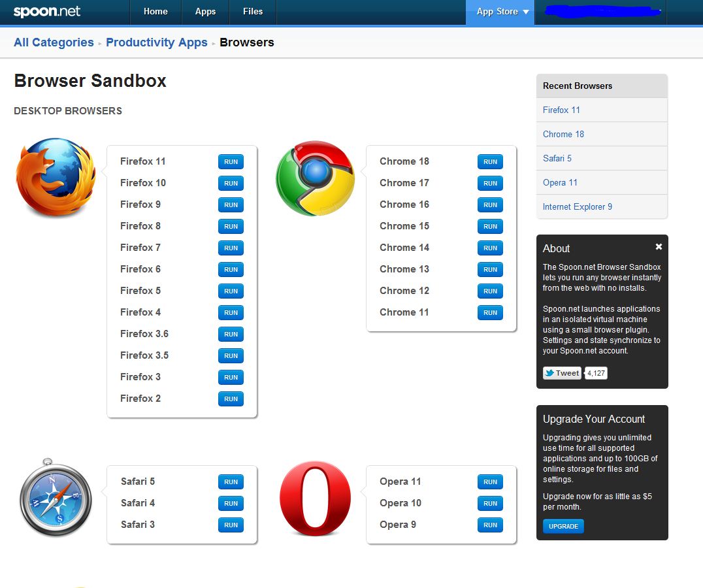The width and height of the screenshot is (703, 588).
Task: Open Internet Explorer 9 from Recent Browsers
Action: click(578, 206)
